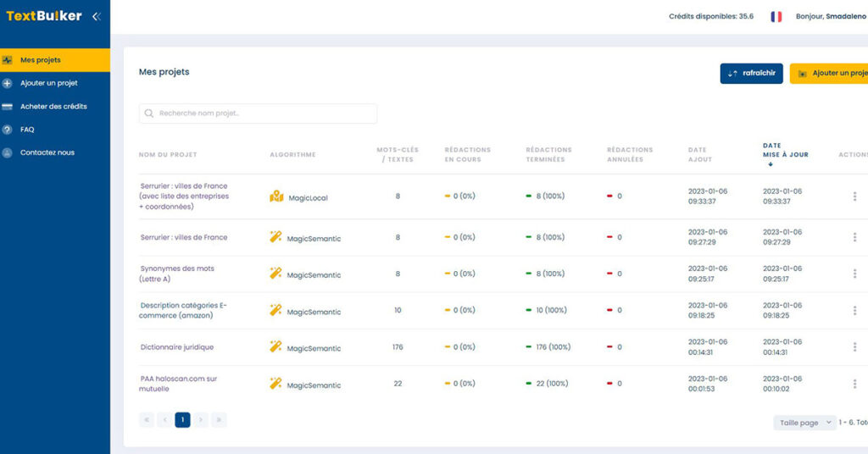Image resolution: width=868 pixels, height=454 pixels.
Task: Open actions menu for Dictionnaire juridique row
Action: 854,347
